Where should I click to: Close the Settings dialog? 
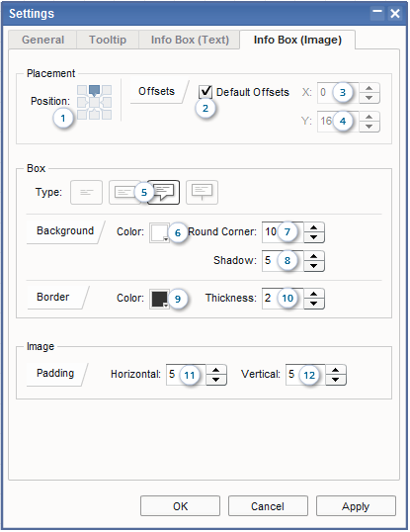pyautogui.click(x=395, y=13)
